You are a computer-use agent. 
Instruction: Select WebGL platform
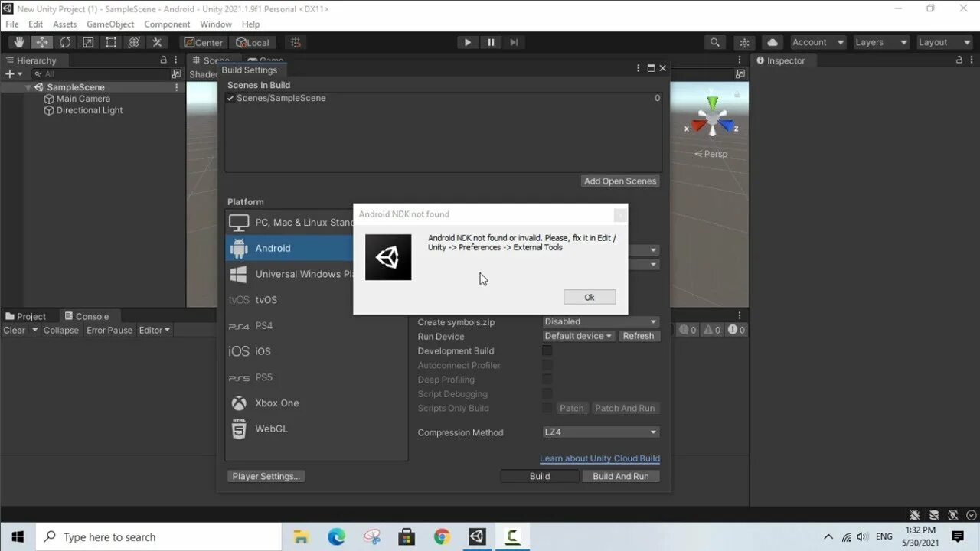317,429
